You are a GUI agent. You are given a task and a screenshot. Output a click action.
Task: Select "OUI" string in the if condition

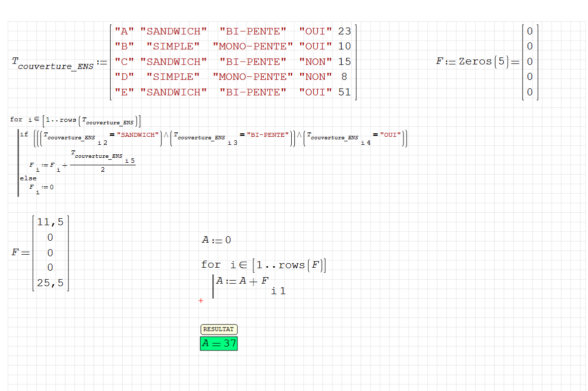point(391,135)
